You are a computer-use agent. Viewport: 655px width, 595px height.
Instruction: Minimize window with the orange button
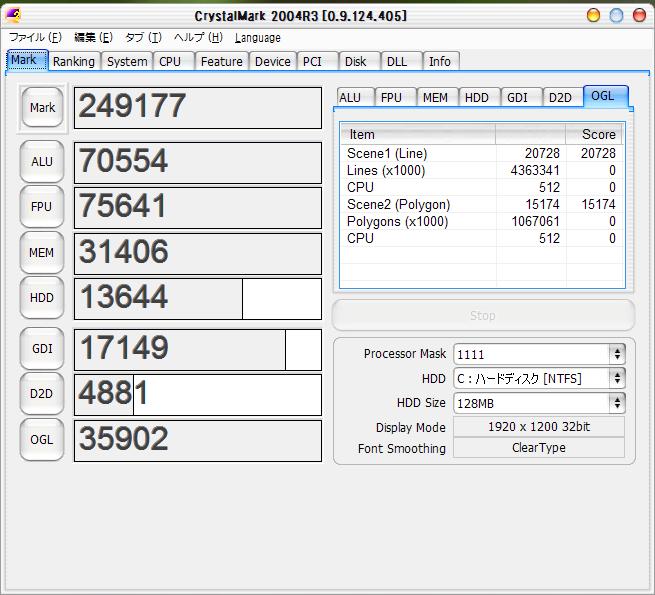pyautogui.click(x=593, y=15)
